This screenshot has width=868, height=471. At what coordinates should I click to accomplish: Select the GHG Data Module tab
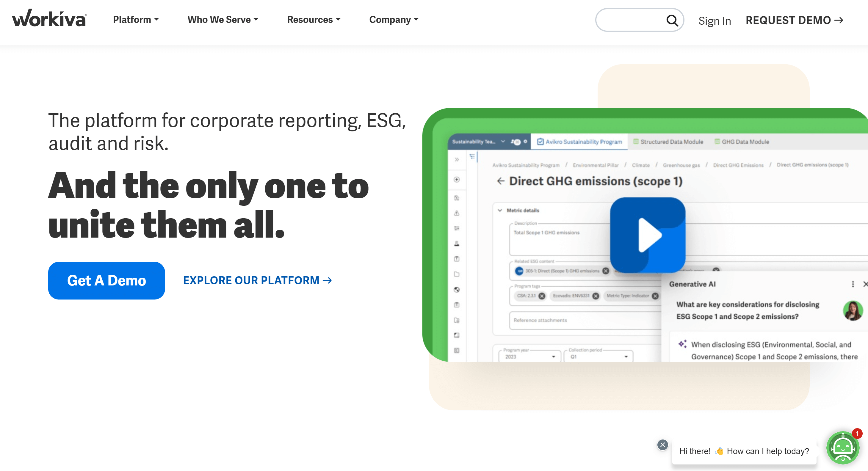(742, 142)
